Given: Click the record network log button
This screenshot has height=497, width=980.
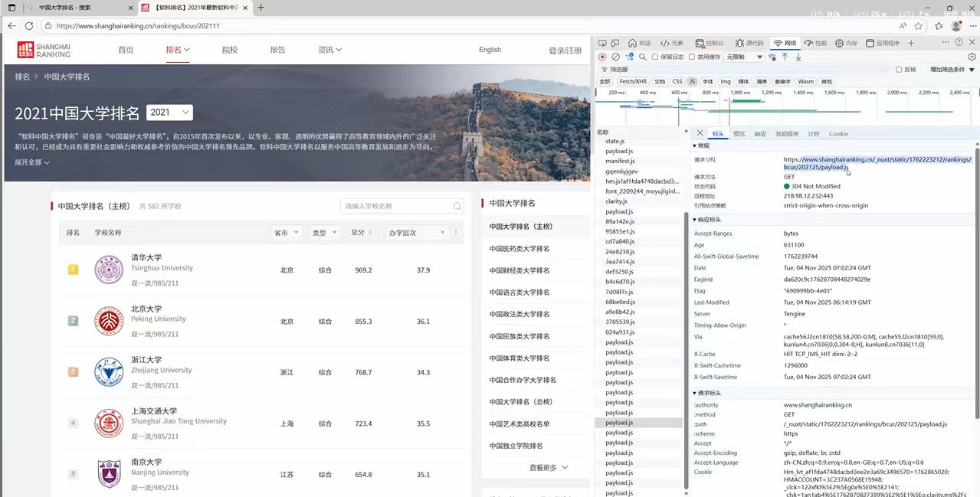Looking at the screenshot, I should [602, 57].
